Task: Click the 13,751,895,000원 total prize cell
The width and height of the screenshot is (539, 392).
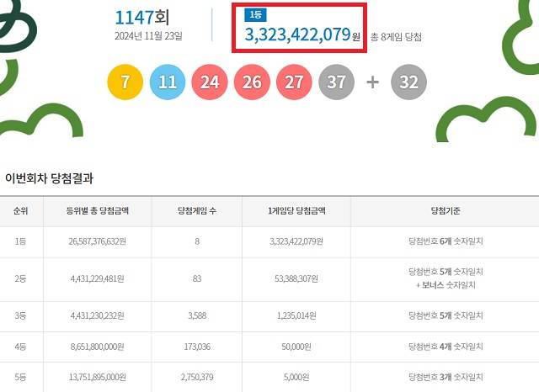Action: point(98,377)
